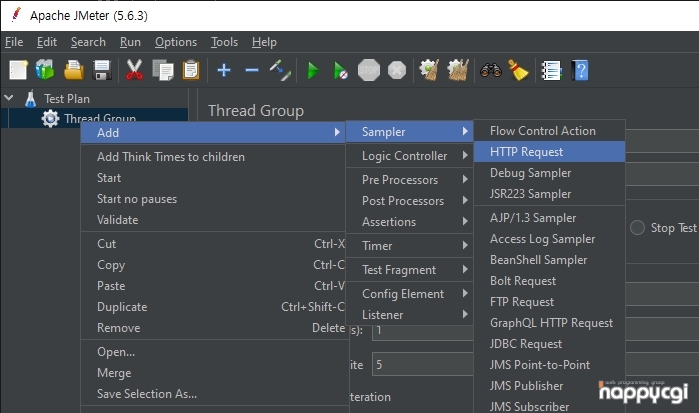699x413 pixels.
Task: Open the Tools menu
Action: coord(224,42)
